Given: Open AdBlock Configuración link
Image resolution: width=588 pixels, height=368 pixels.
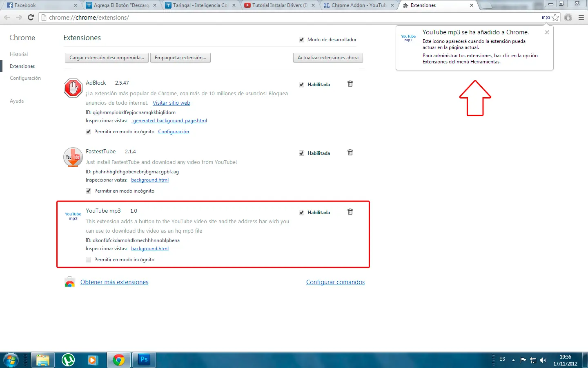Looking at the screenshot, I should (x=174, y=132).
